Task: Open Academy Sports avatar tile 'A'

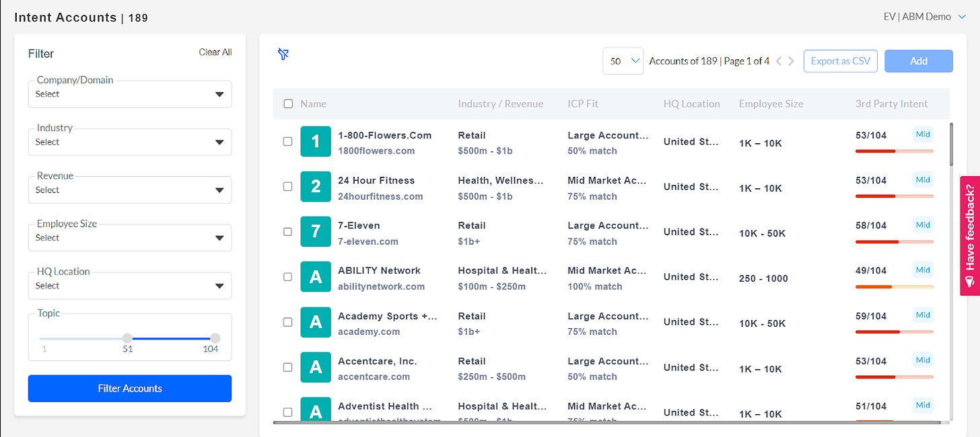Action: pos(316,322)
